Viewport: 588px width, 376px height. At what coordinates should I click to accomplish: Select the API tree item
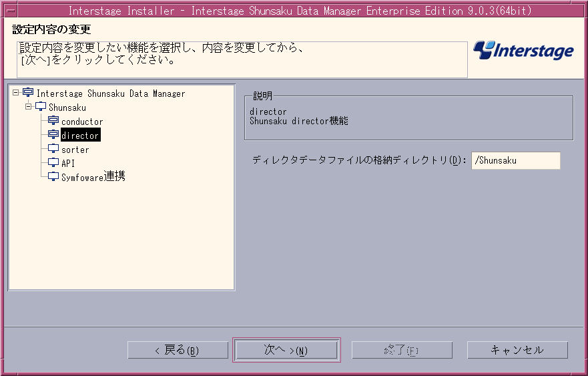click(x=68, y=163)
